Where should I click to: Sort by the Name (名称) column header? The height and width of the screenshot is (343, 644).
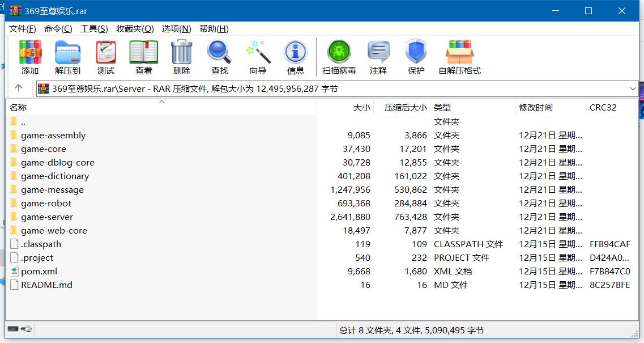click(18, 107)
